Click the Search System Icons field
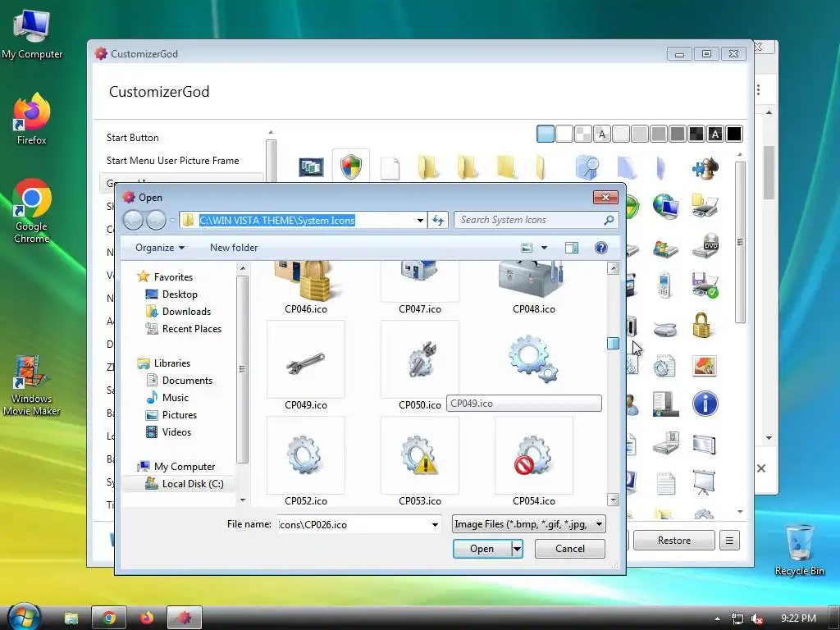The height and width of the screenshot is (630, 840). pyautogui.click(x=531, y=220)
